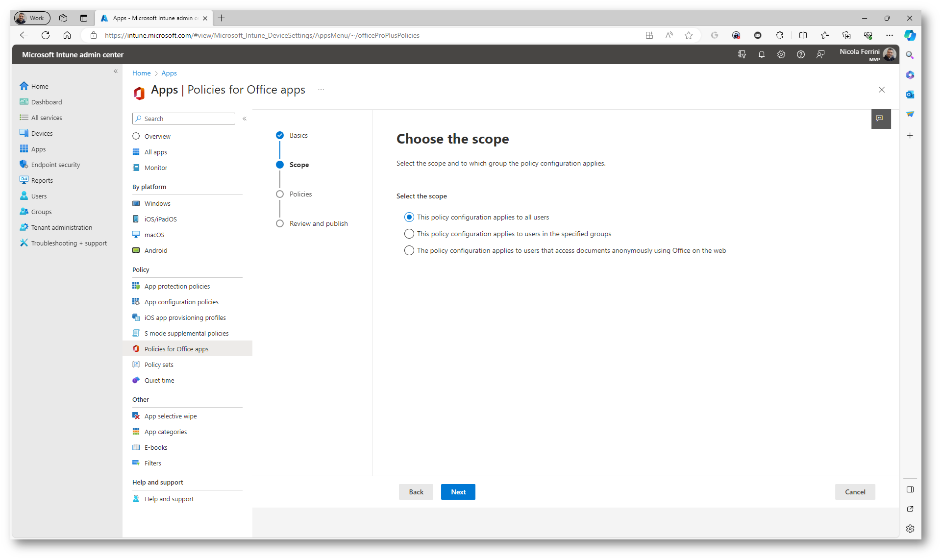Open App protection policies menu item
942x560 pixels.
click(177, 286)
